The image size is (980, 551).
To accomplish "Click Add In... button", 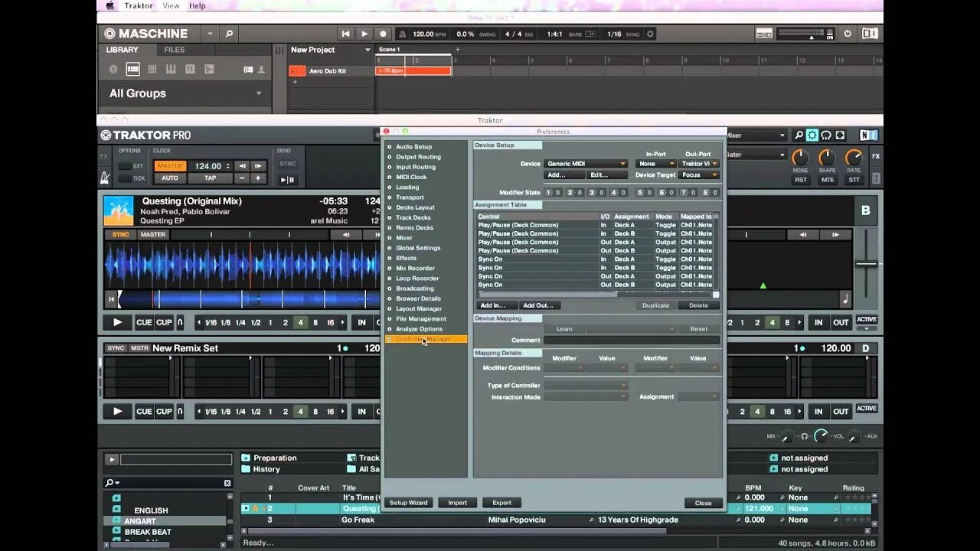I will coord(497,305).
